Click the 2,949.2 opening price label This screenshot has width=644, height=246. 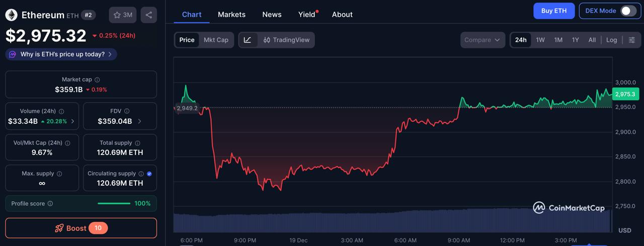click(x=187, y=108)
